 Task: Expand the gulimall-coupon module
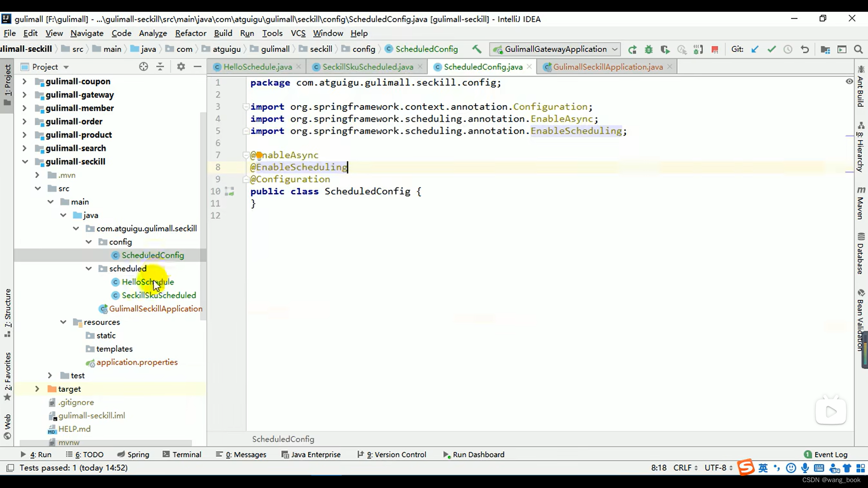24,81
